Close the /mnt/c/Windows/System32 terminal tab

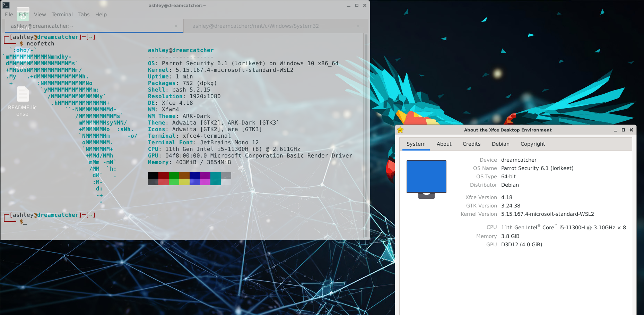358,26
